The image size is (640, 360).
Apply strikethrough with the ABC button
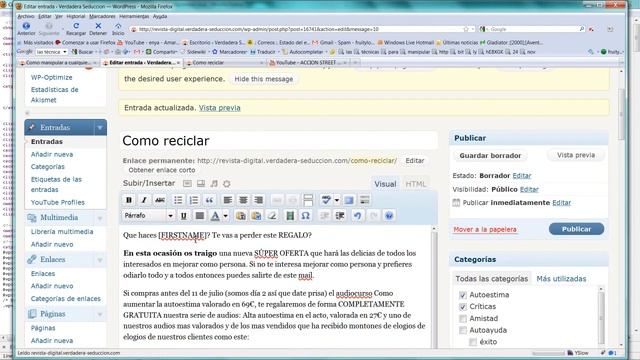(160, 200)
